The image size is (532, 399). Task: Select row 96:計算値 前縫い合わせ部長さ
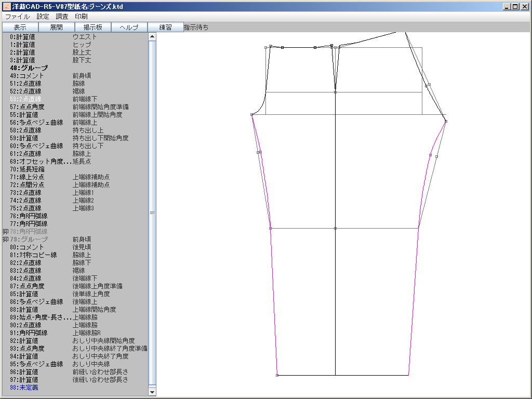(x=75, y=372)
